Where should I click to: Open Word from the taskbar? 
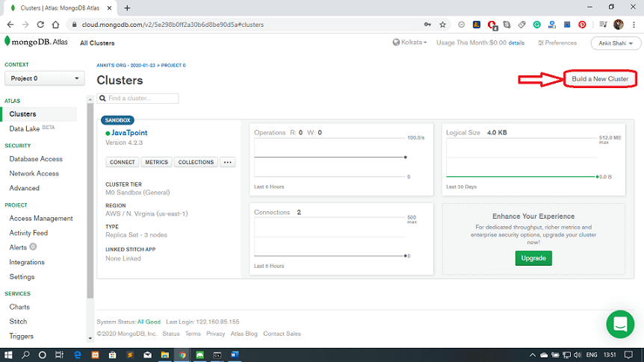point(235,355)
